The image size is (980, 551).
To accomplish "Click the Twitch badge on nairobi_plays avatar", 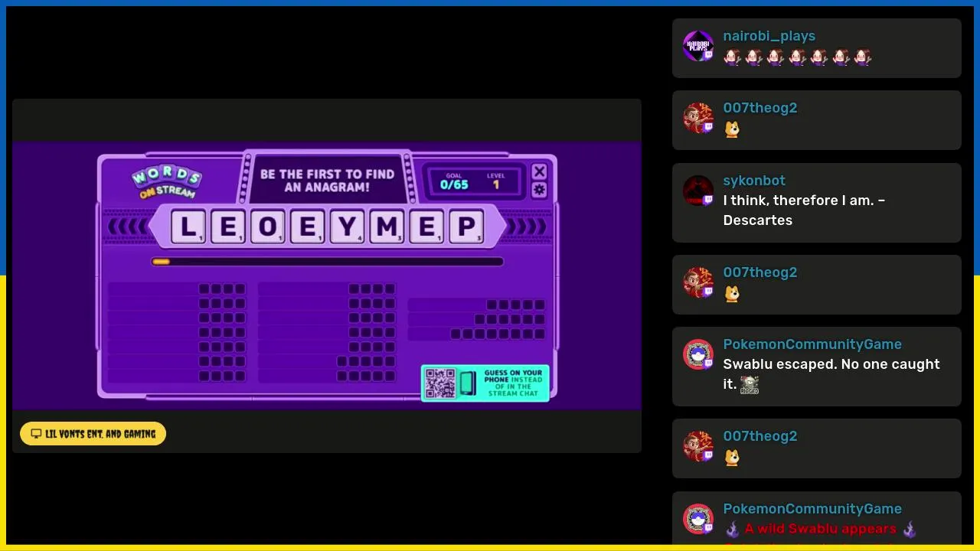I will pyautogui.click(x=708, y=55).
